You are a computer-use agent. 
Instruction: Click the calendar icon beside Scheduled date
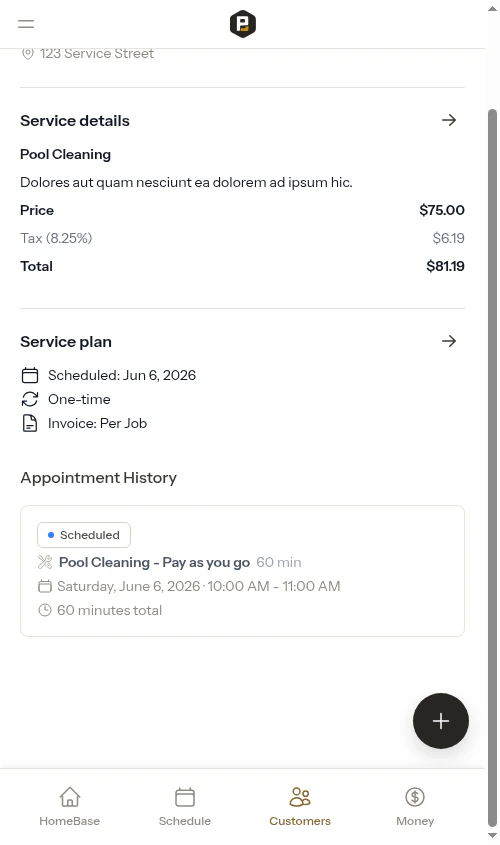[x=30, y=375]
